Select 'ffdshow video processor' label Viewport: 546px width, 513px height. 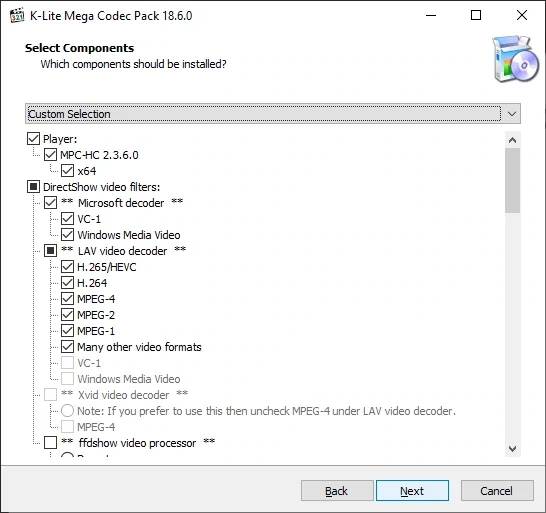[137, 443]
